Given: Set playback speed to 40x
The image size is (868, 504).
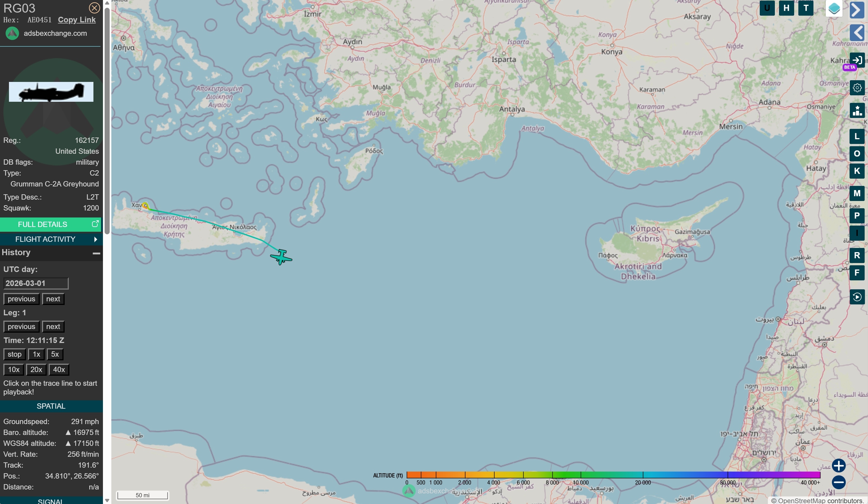Looking at the screenshot, I should [59, 369].
